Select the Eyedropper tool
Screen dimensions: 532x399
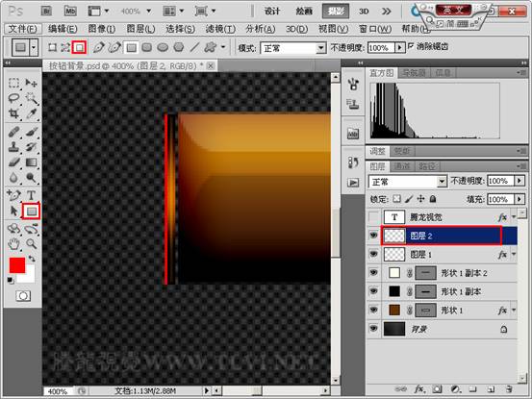[31, 113]
